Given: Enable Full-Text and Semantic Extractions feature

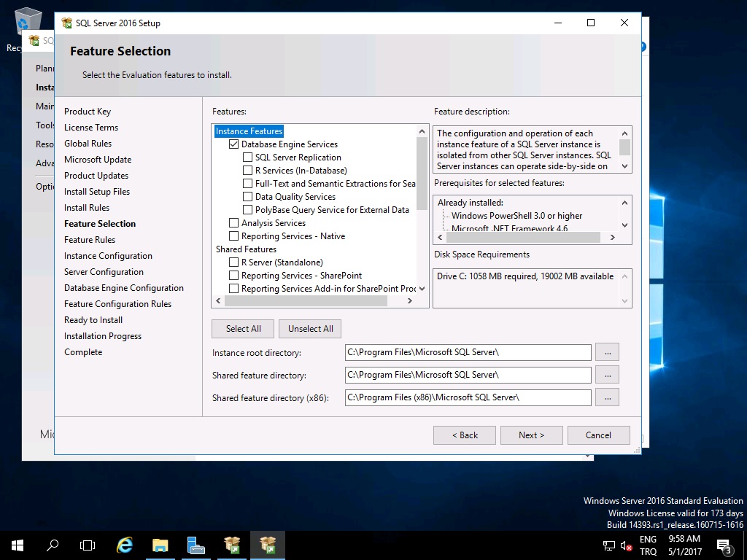Looking at the screenshot, I should [247, 183].
